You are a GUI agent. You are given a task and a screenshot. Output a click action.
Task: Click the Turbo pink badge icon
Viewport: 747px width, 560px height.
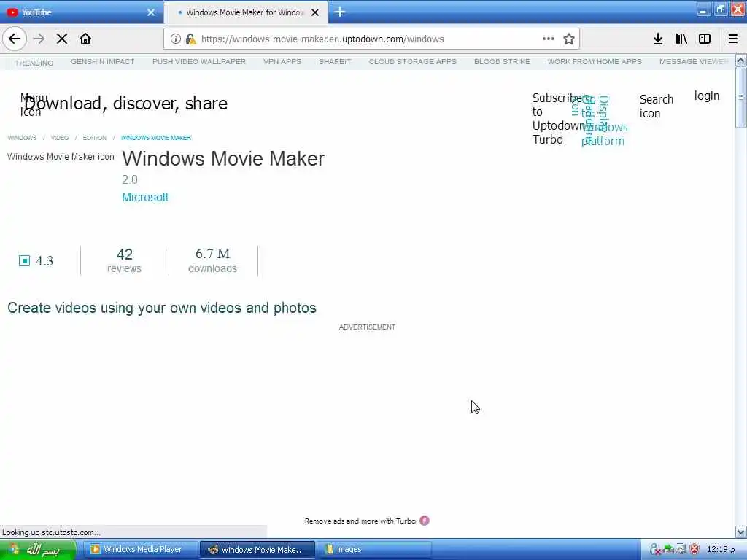coord(425,521)
